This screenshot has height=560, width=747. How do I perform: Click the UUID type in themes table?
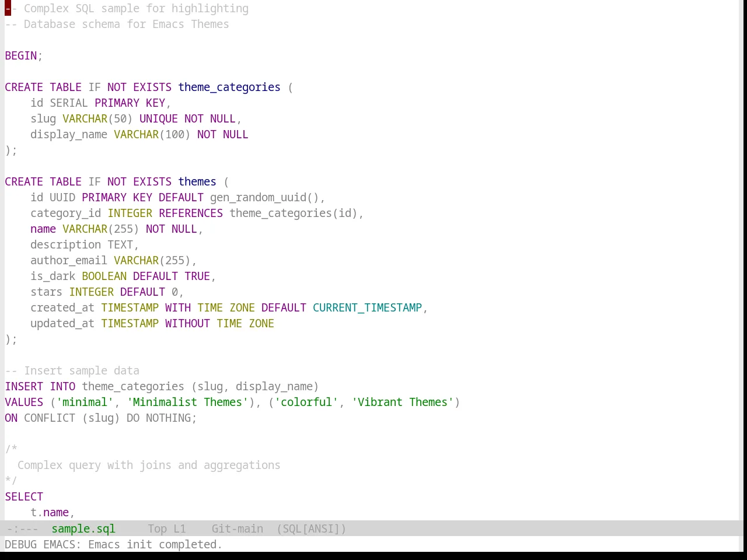pyautogui.click(x=62, y=197)
